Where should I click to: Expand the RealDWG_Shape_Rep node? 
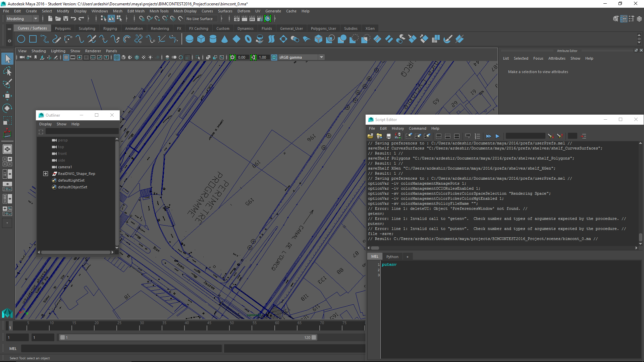coord(46,174)
